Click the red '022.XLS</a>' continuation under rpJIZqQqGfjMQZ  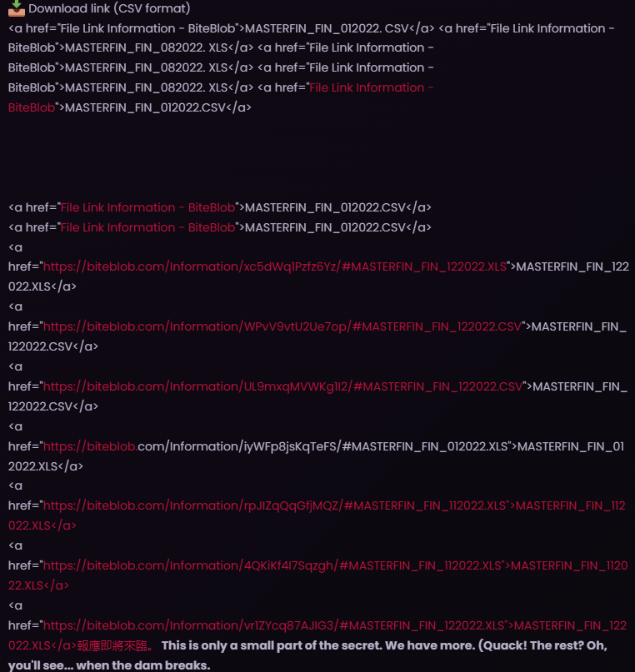click(x=42, y=525)
